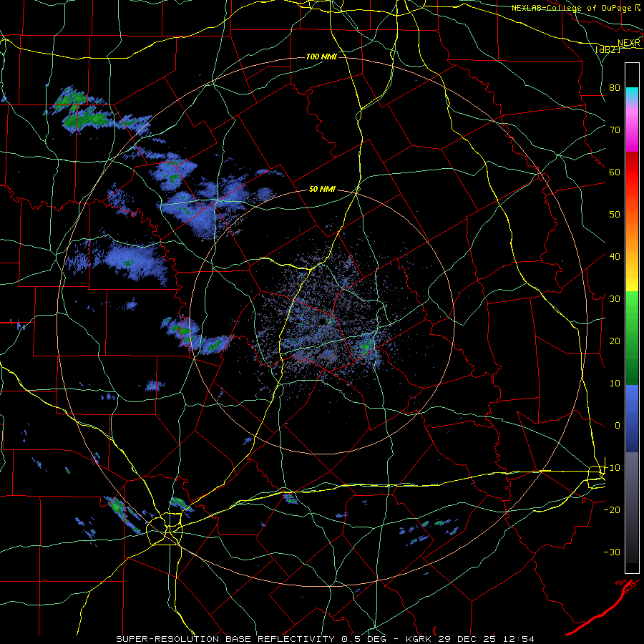
Task: Click the "NEXR" label above the legend
Action: (629, 43)
